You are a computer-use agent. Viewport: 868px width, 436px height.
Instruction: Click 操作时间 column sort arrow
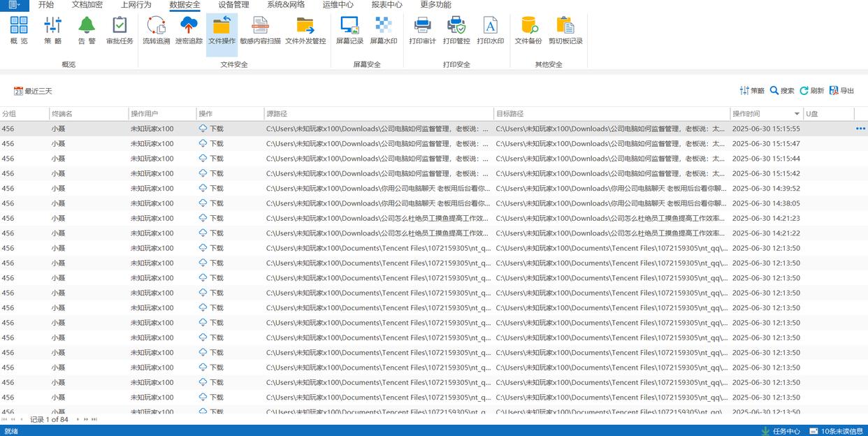click(x=797, y=114)
